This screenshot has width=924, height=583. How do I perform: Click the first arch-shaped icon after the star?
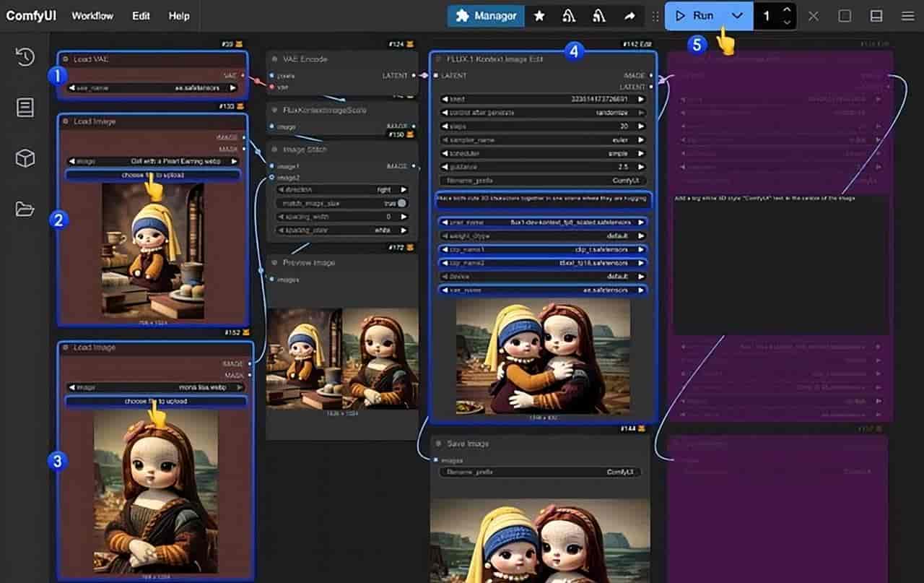tap(569, 16)
